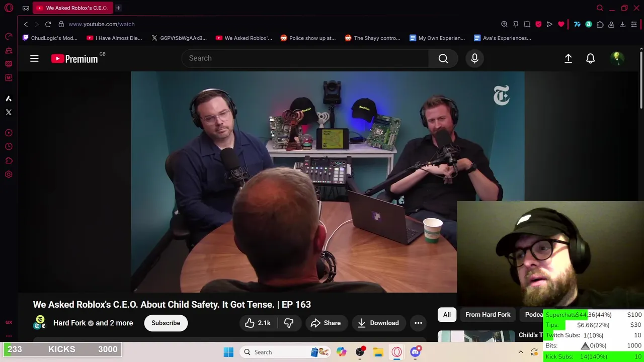Reload the YouTube page

pos(48,24)
